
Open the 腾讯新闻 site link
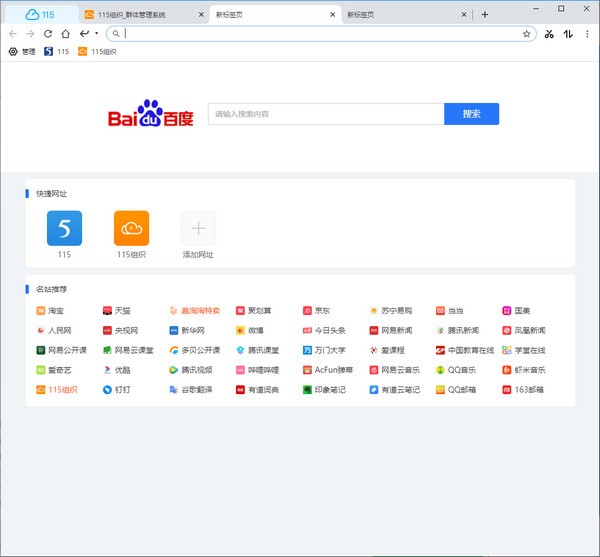tap(457, 330)
